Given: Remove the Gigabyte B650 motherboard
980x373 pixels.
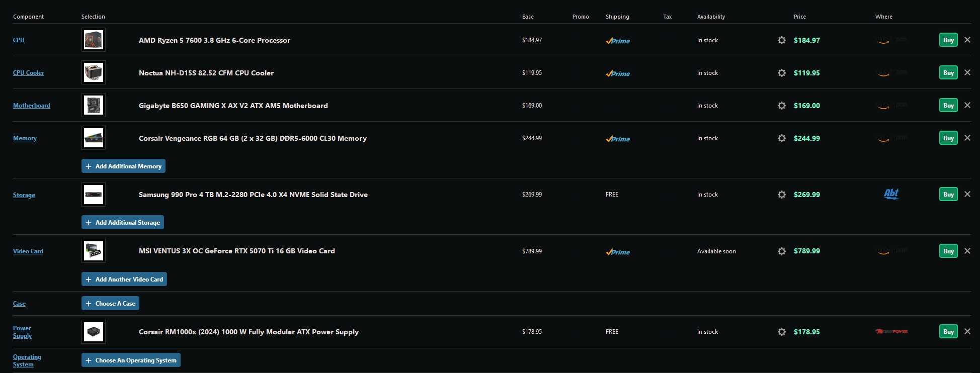Looking at the screenshot, I should click(x=967, y=105).
